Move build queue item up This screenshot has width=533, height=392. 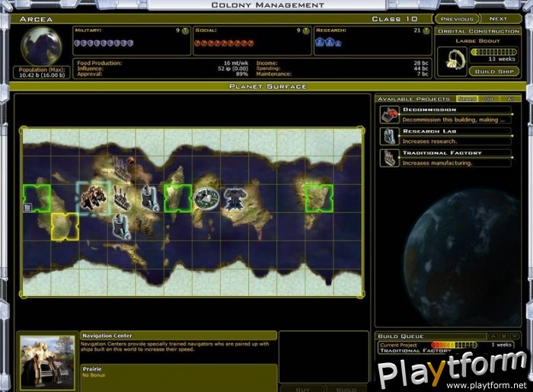(x=493, y=336)
